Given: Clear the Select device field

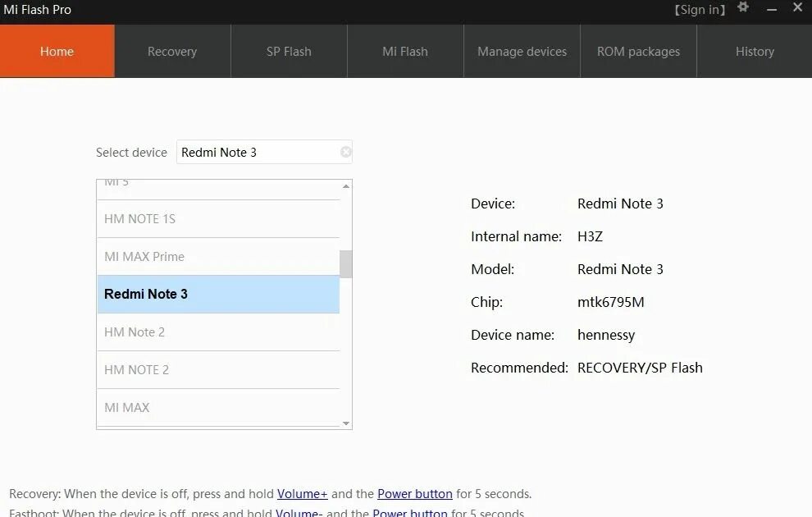Looking at the screenshot, I should 345,152.
